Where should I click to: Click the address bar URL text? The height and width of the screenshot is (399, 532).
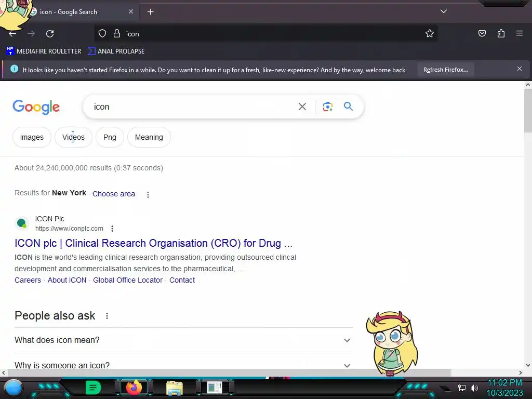point(132,34)
